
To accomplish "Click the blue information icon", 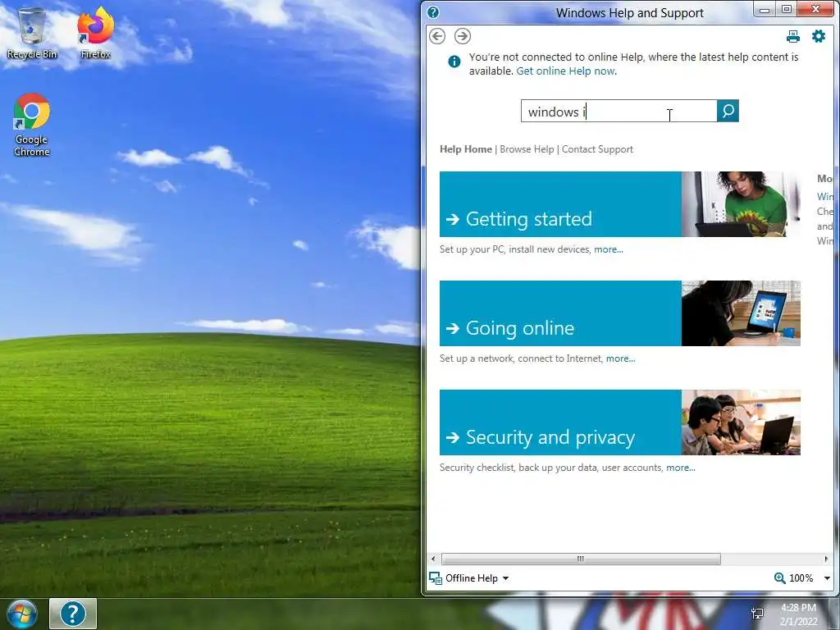I will pos(454,62).
